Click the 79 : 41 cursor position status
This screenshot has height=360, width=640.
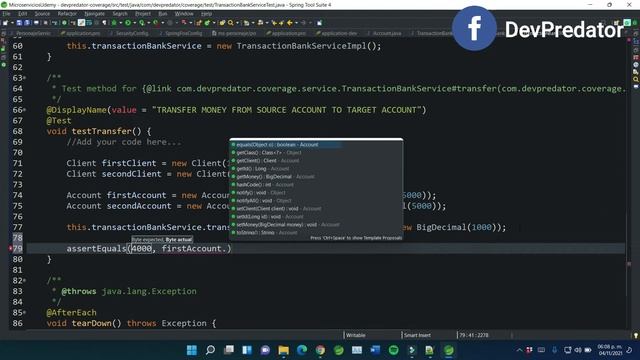coord(473,335)
